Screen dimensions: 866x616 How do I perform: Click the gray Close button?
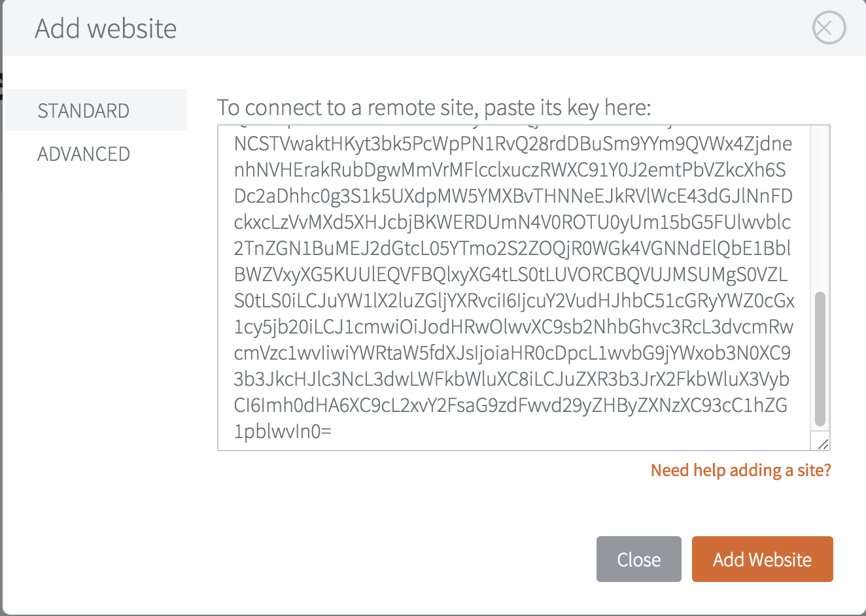pyautogui.click(x=639, y=559)
